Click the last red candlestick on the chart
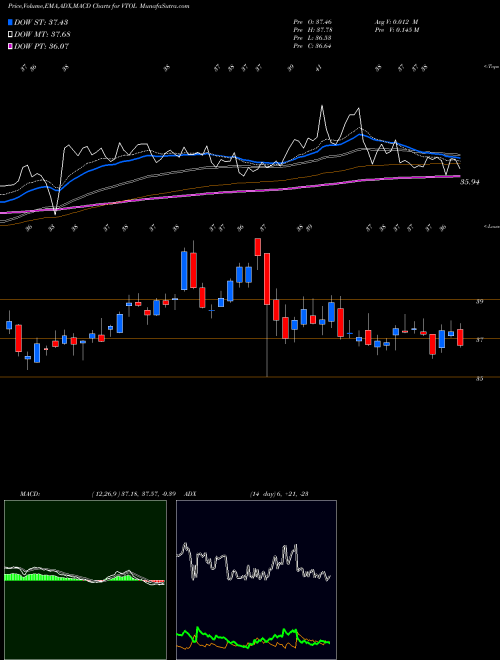The image size is (500, 660). pos(460,338)
